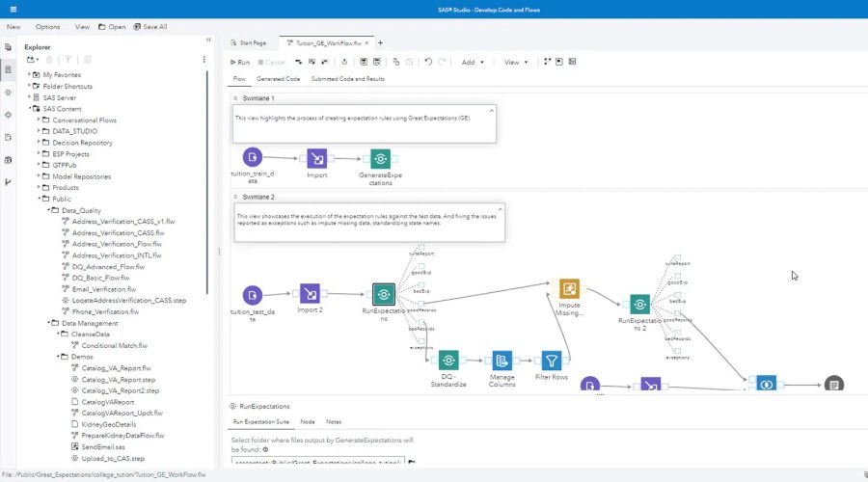Viewport: 868px width, 482px height.
Task: Select the Manage Columns node
Action: 502,361
